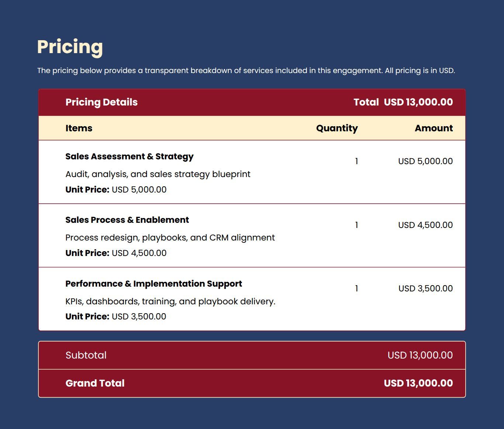Image resolution: width=504 pixels, height=429 pixels.
Task: Click the Pricing page heading
Action: [70, 47]
